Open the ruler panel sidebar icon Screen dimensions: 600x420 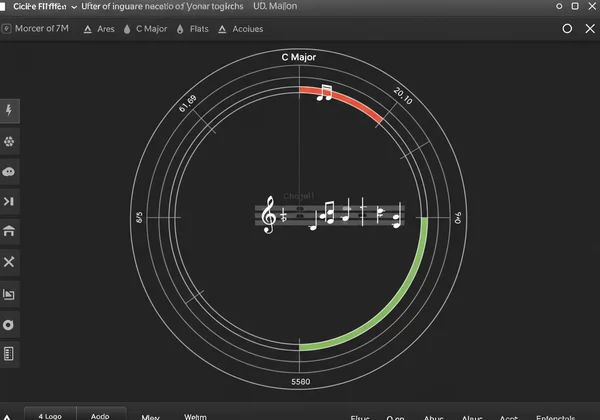[8, 354]
